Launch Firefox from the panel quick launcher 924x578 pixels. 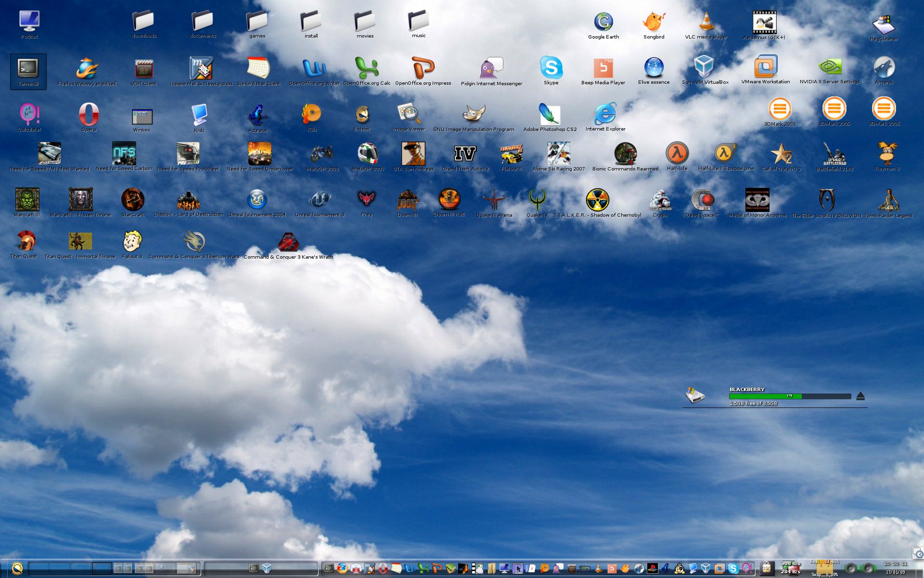click(x=343, y=568)
